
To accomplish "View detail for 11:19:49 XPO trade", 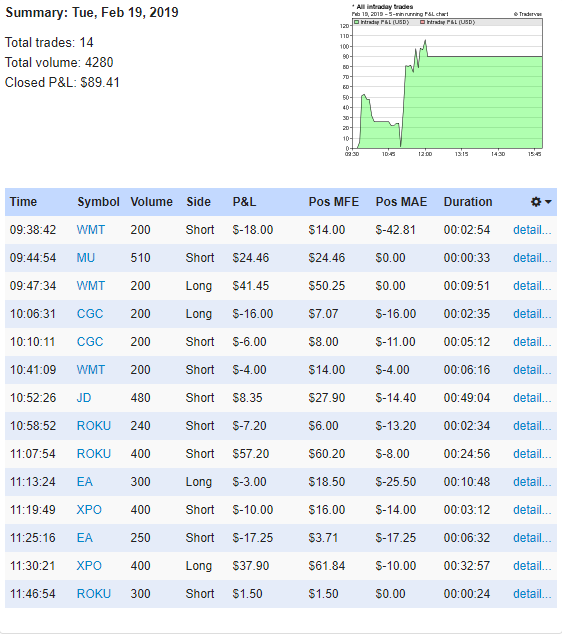I will click(x=532, y=509).
